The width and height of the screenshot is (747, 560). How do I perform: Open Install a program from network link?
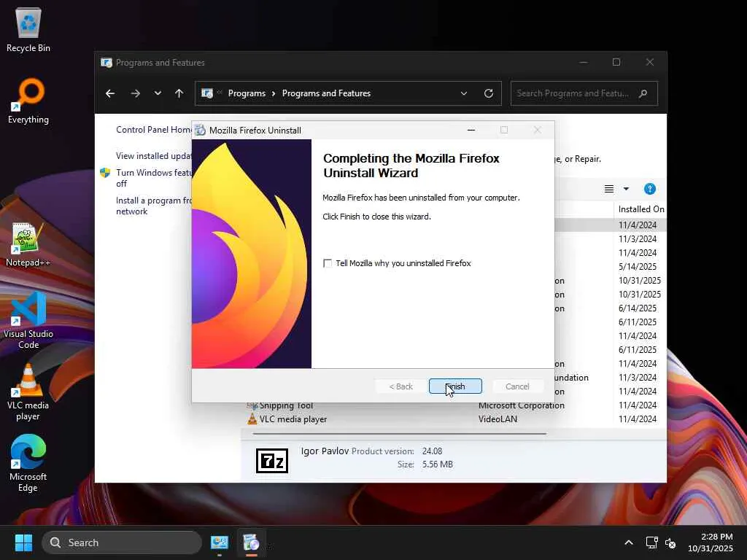(x=153, y=206)
